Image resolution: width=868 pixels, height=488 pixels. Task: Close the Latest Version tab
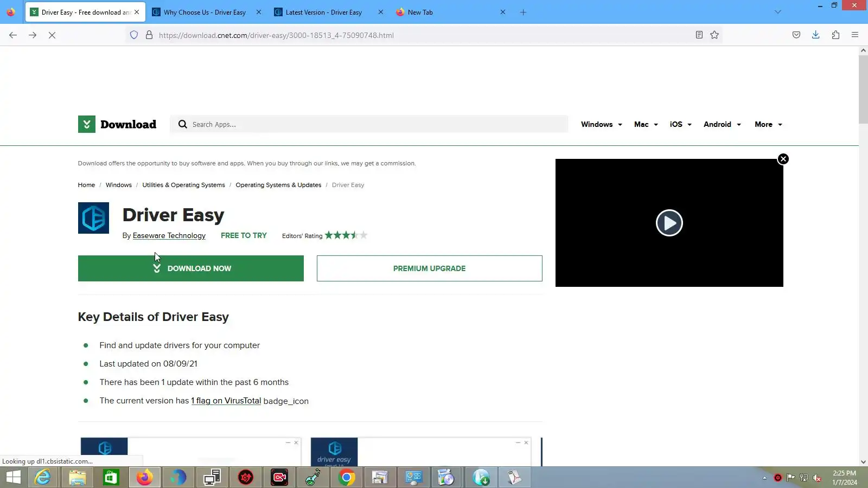click(x=381, y=12)
